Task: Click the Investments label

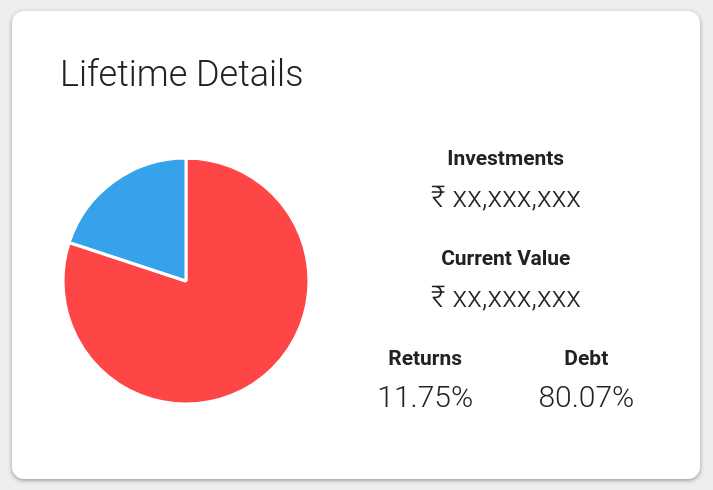Action: tap(505, 158)
